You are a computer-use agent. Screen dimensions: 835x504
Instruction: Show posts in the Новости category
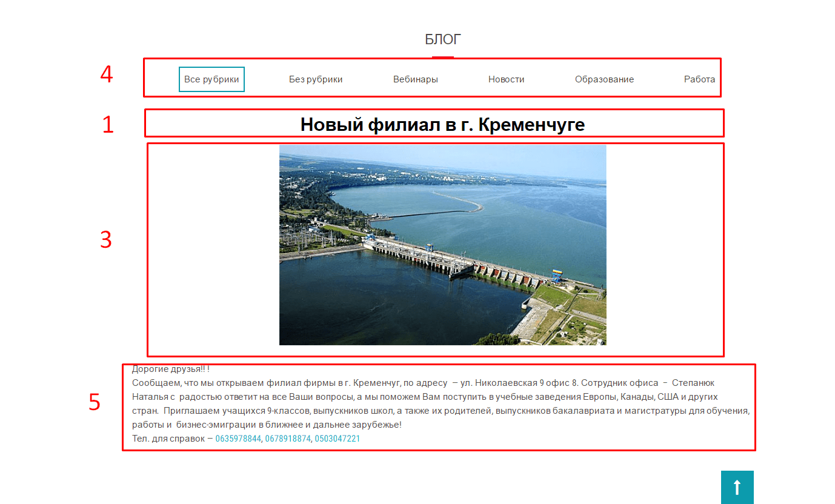pos(507,79)
